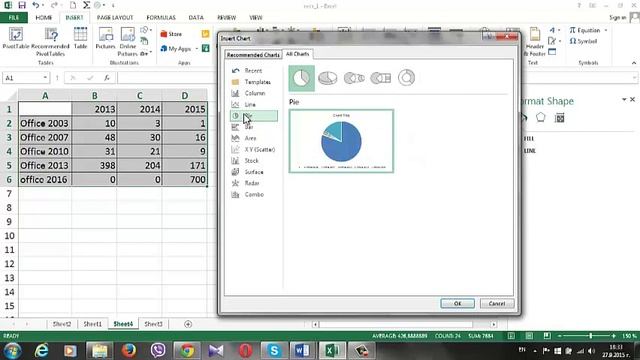Click the Undo icon in quick access toolbar
The width and height of the screenshot is (640, 360).
pos(36,5)
